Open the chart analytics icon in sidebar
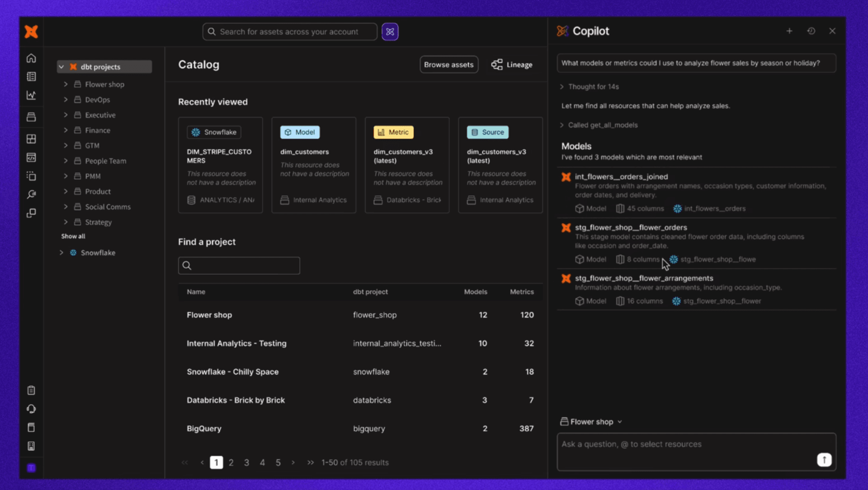868x490 pixels. coord(31,95)
